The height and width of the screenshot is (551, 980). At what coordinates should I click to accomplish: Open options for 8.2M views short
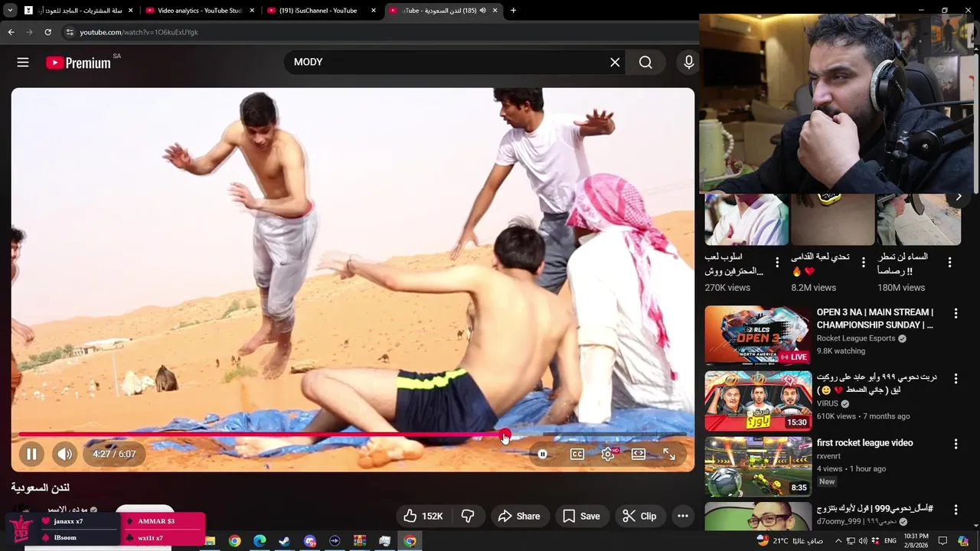coord(864,262)
